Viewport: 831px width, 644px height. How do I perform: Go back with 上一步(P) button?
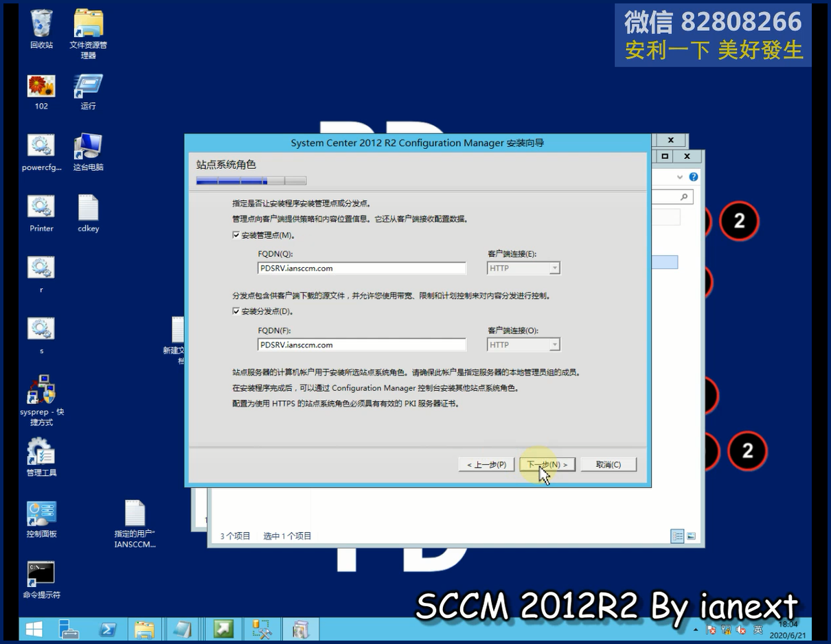tap(486, 465)
